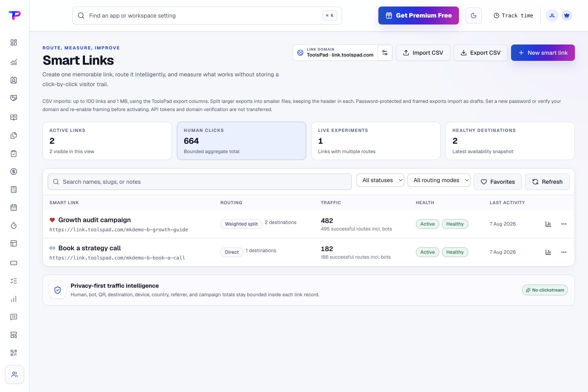Focus Search names, slugs, or notes field
The height and width of the screenshot is (392, 588).
(200, 182)
